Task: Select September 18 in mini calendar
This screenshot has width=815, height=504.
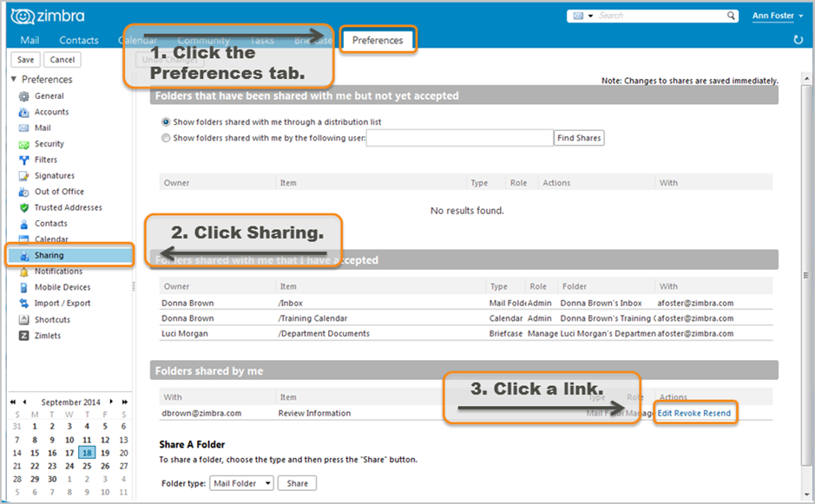Action: [x=87, y=453]
